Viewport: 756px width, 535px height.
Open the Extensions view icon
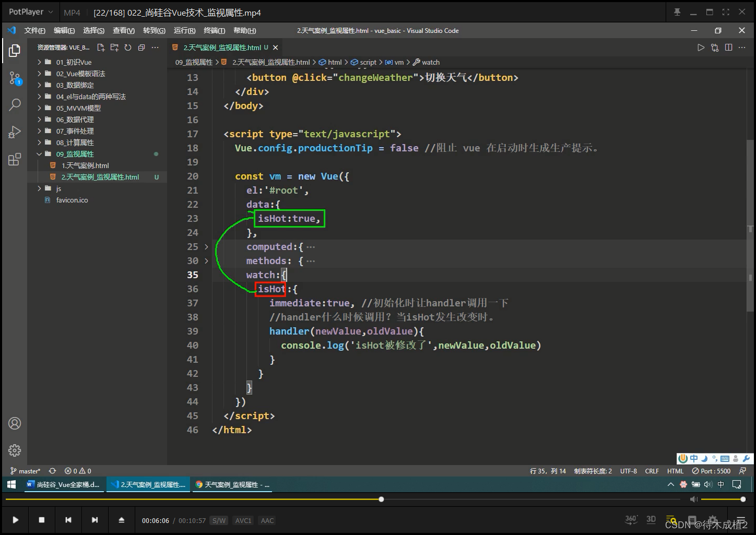click(15, 159)
